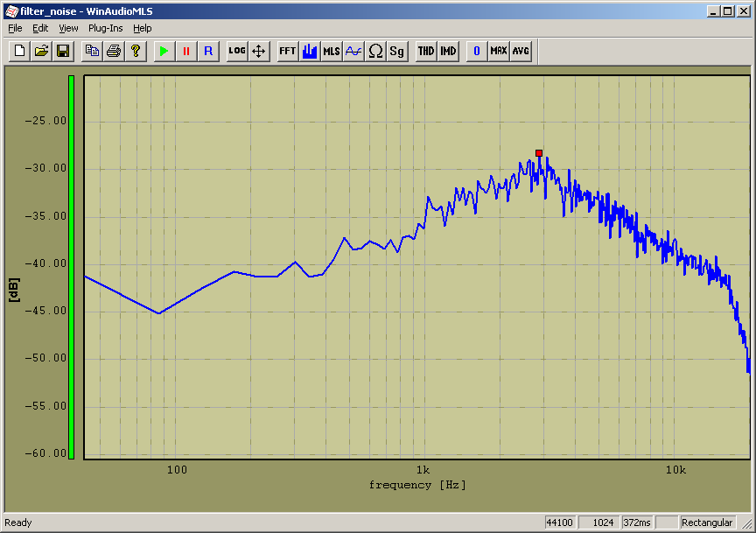The image size is (756, 533).
Task: Toggle the blue spectrum bars view
Action: click(309, 51)
